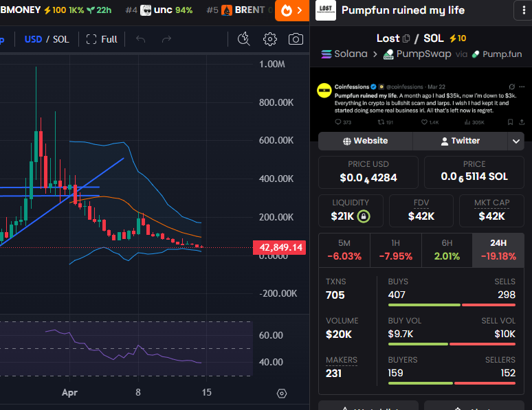
Task: Switch chart price to SOL
Action: [61, 39]
